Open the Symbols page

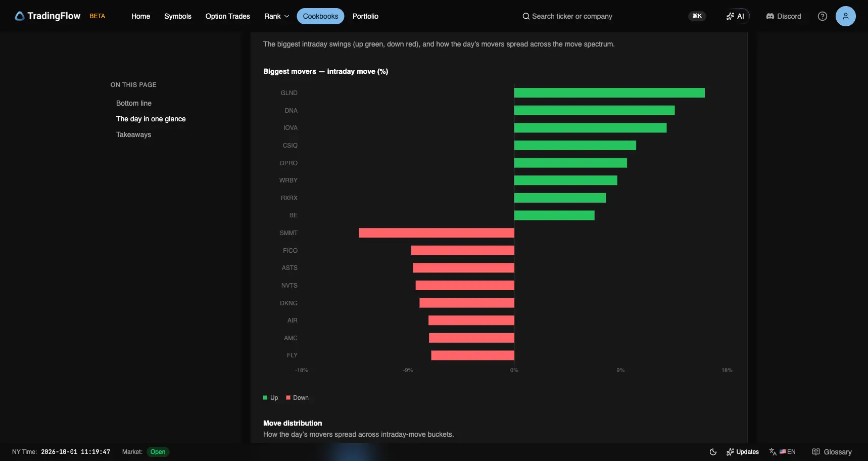[x=178, y=16]
